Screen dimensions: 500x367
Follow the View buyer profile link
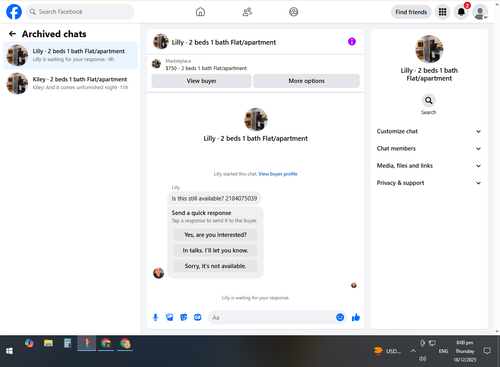click(278, 174)
